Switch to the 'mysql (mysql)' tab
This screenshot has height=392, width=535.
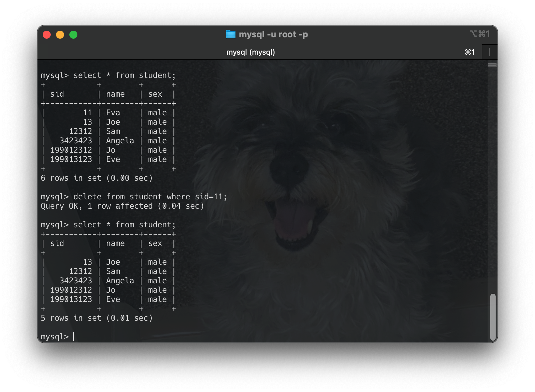[251, 52]
